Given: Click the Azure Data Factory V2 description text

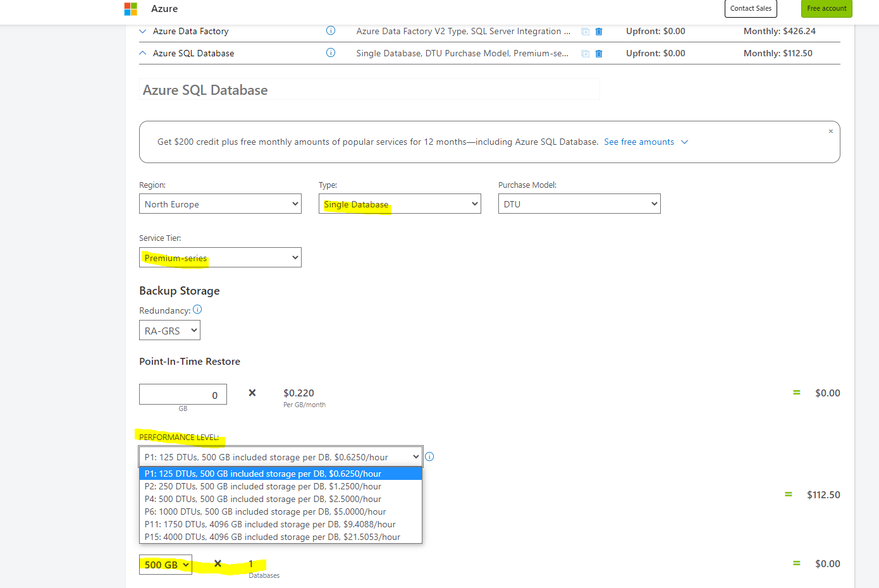Looking at the screenshot, I should [463, 31].
